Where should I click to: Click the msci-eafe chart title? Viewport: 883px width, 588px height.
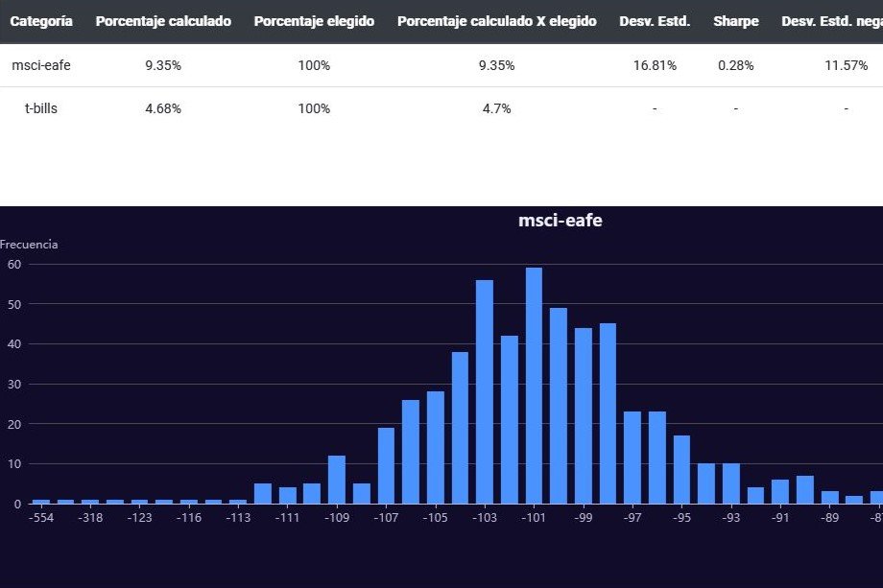click(560, 221)
